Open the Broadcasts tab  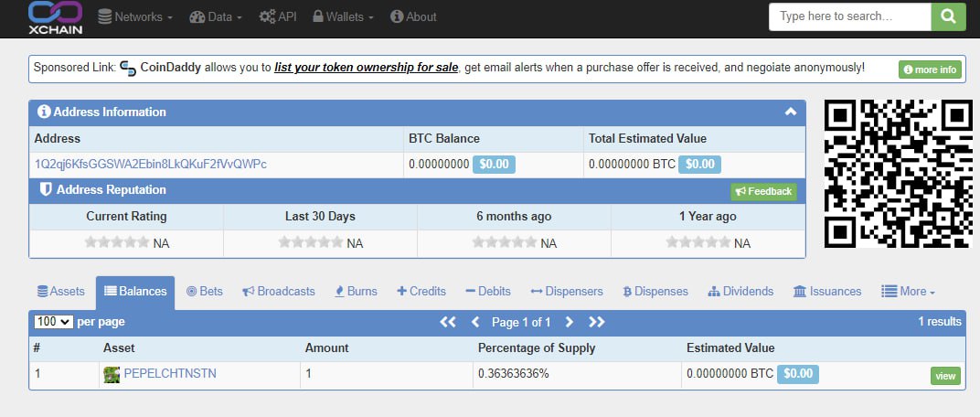(x=279, y=292)
